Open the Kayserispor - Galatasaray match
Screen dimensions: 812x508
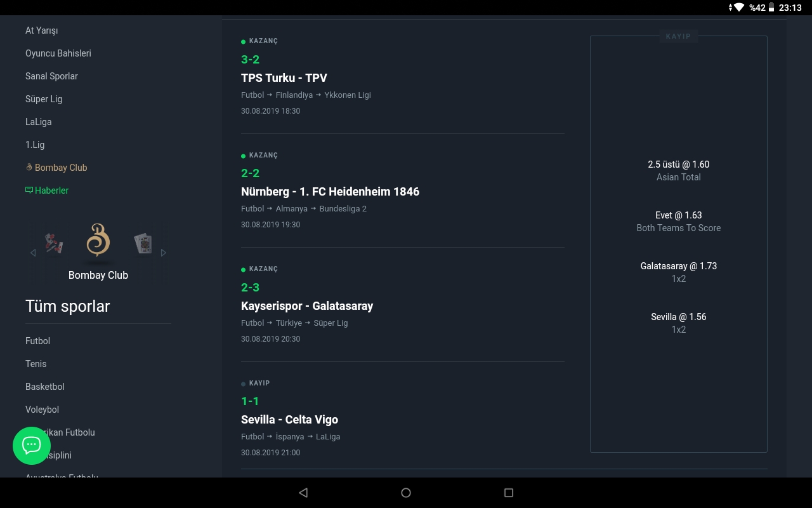tap(307, 306)
